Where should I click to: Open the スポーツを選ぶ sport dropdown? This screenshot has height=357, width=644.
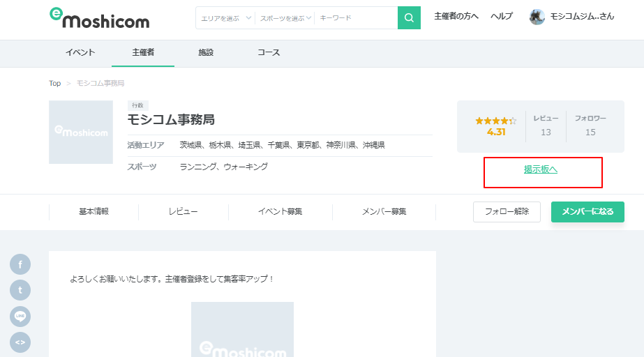click(x=285, y=18)
